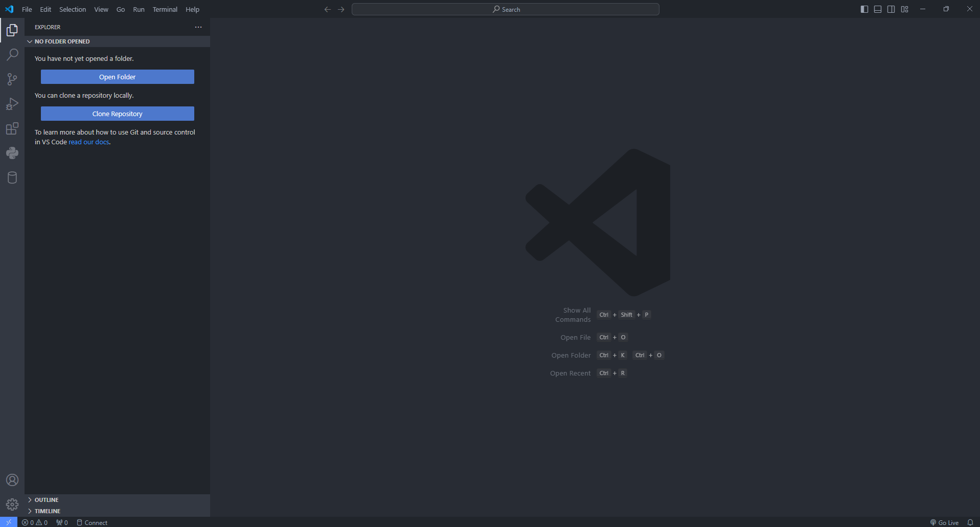Open the Go menu

121,9
